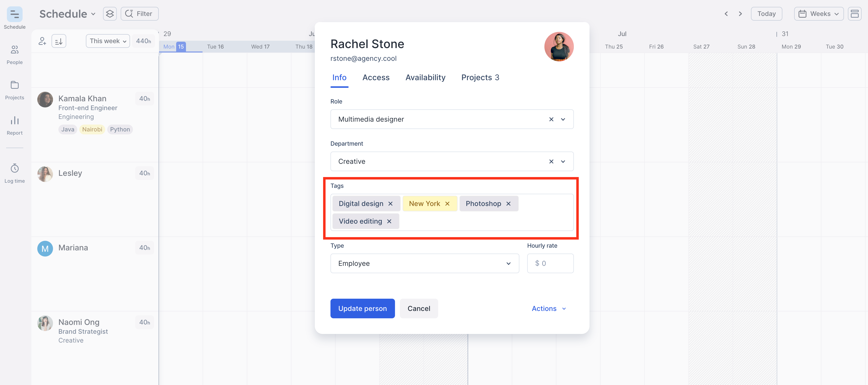
Task: Switch to the Availability tab
Action: [x=425, y=77]
